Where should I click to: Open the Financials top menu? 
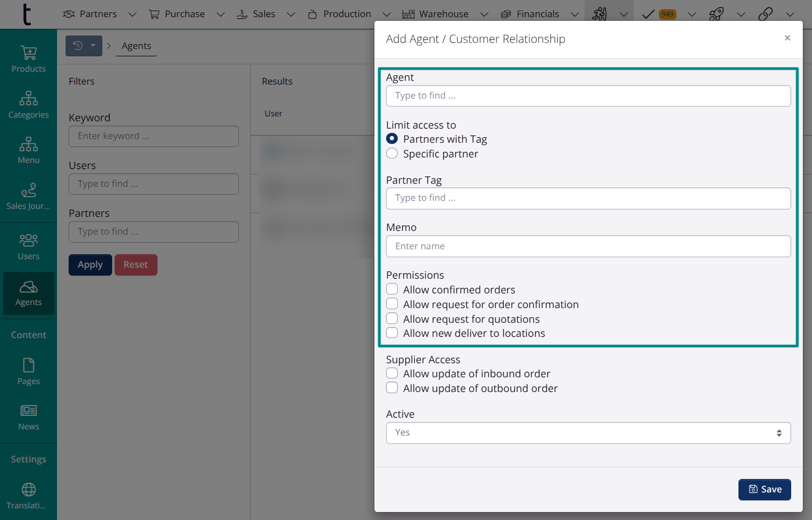click(530, 14)
